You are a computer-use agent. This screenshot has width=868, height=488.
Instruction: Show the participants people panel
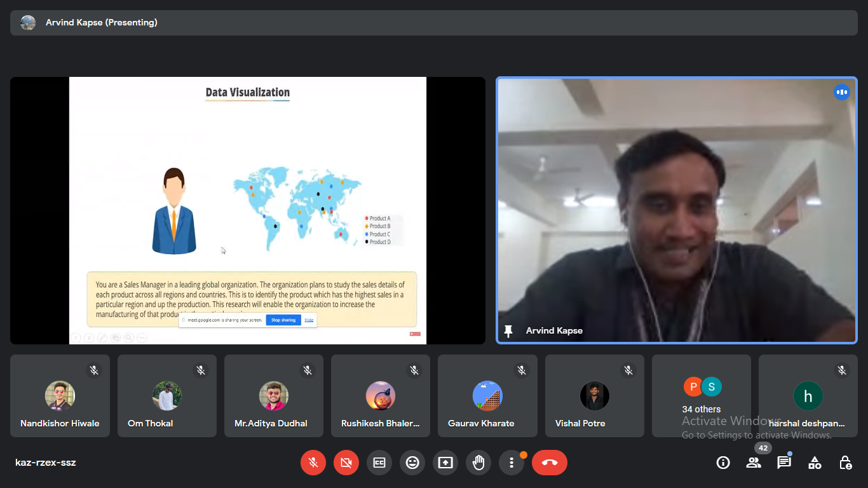coord(754,463)
